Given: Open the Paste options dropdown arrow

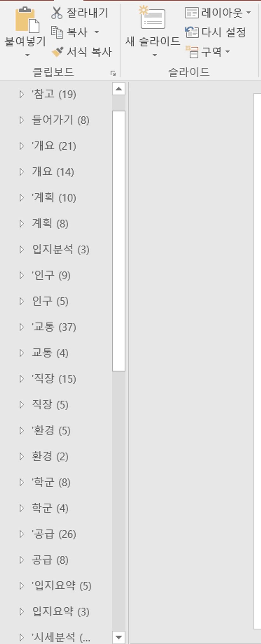Looking at the screenshot, I should [27, 55].
